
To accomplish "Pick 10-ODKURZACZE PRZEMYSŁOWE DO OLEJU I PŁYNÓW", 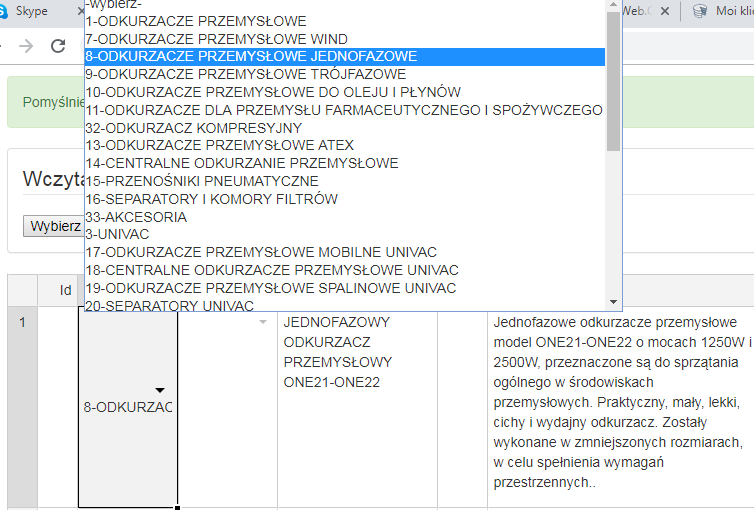I will [x=345, y=92].
